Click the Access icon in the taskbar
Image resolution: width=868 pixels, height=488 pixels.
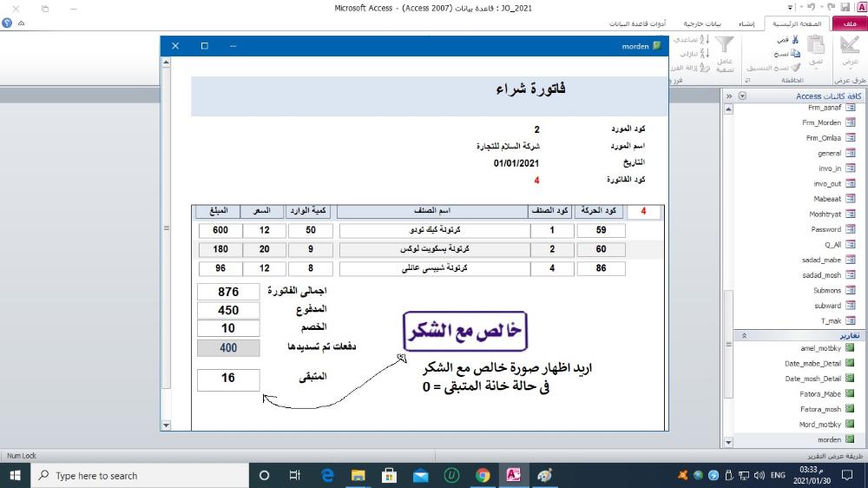513,475
